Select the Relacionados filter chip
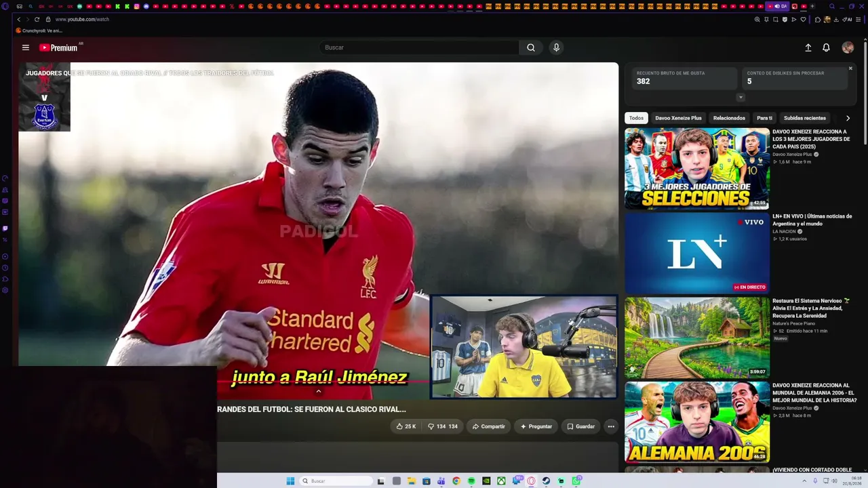868x488 pixels. pos(729,118)
